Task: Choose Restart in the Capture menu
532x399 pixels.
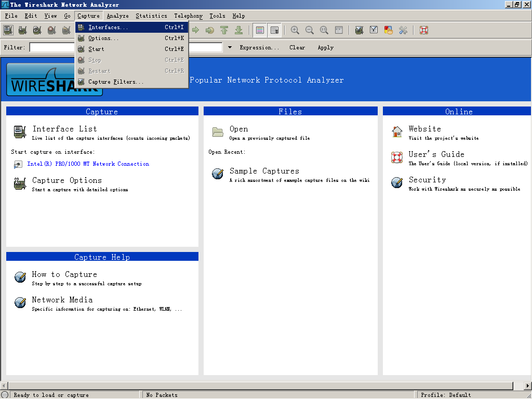Action: pyautogui.click(x=131, y=71)
